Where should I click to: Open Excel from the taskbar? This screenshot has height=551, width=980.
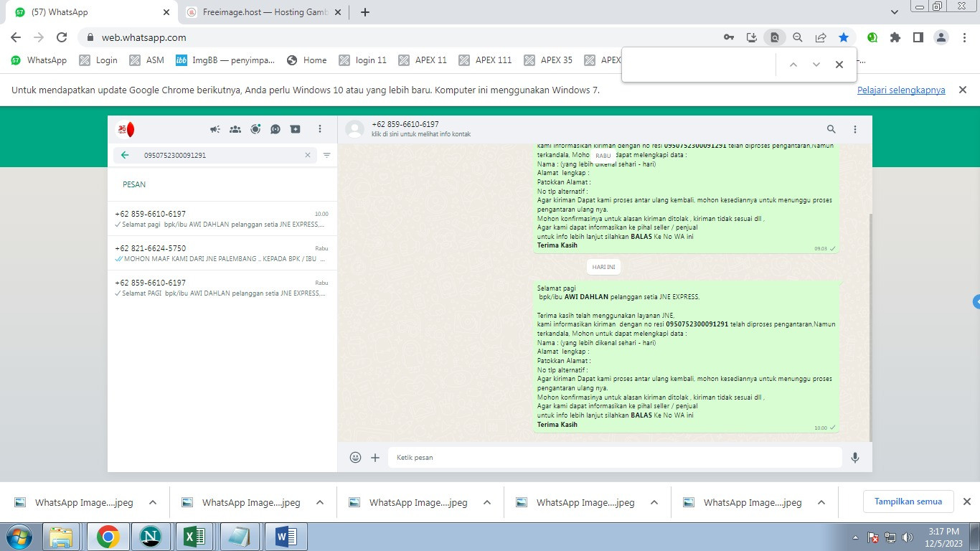click(194, 537)
